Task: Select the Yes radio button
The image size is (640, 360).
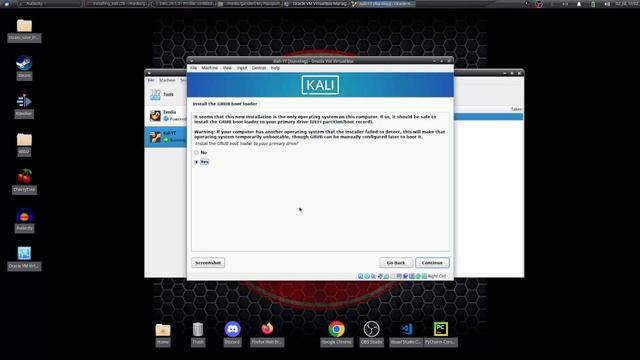Action: (196, 162)
